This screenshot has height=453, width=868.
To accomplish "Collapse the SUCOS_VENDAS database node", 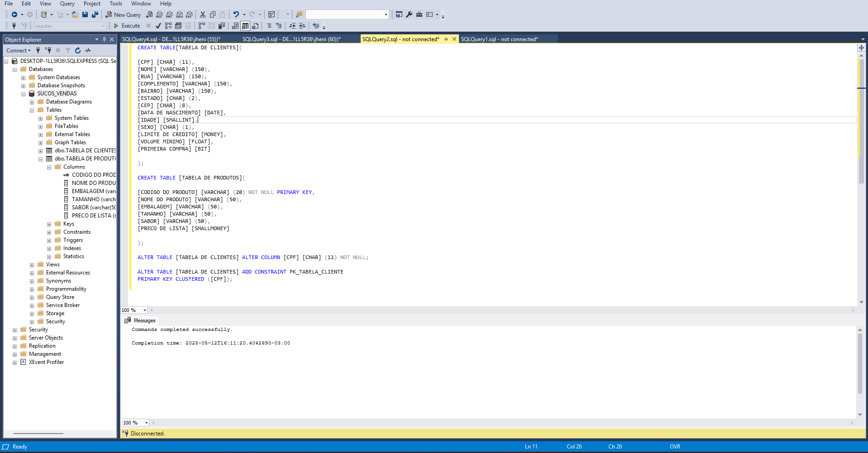I will [x=23, y=94].
